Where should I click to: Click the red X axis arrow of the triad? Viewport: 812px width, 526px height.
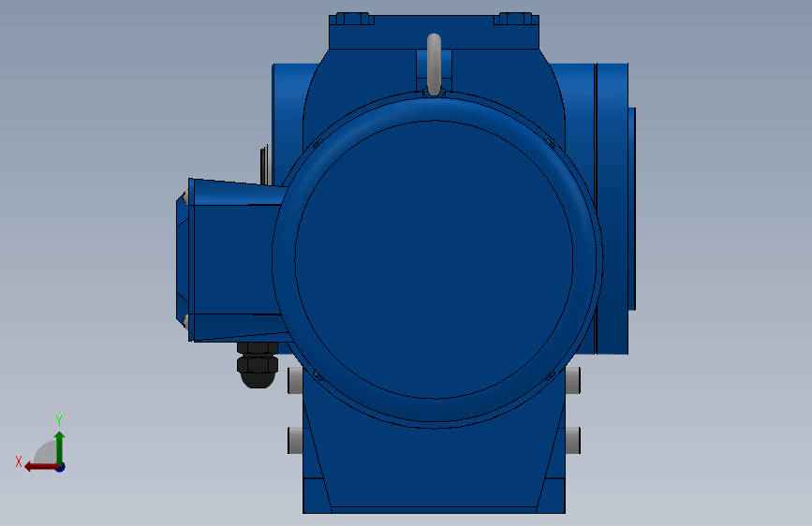(41, 467)
